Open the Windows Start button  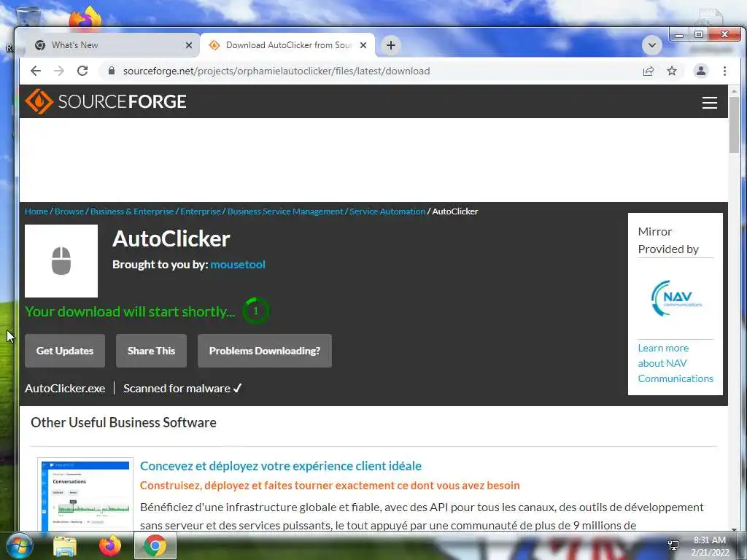click(x=18, y=545)
